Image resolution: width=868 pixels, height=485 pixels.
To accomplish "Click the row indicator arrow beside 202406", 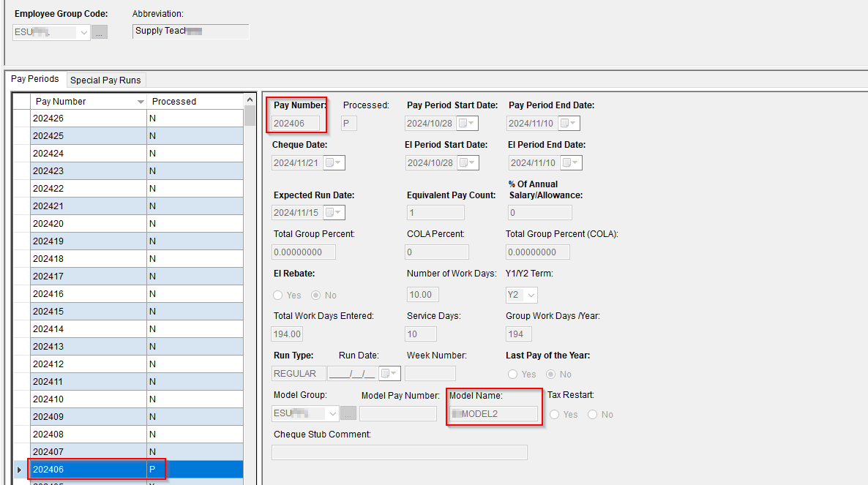I will [x=20, y=470].
